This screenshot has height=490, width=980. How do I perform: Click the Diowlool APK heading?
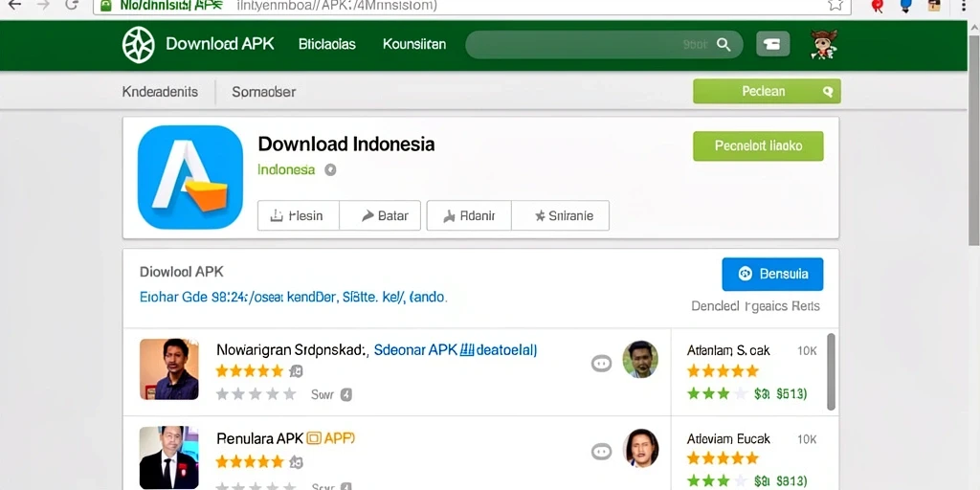point(181,272)
